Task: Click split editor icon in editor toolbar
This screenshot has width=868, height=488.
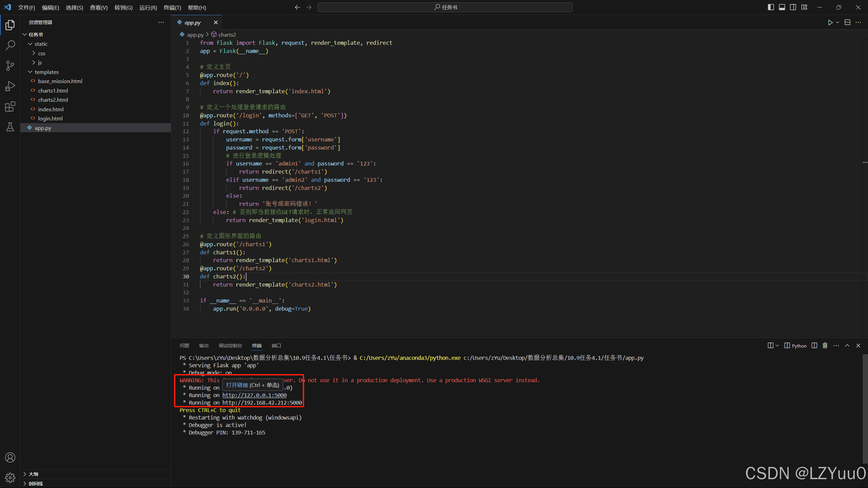Action: [x=847, y=22]
